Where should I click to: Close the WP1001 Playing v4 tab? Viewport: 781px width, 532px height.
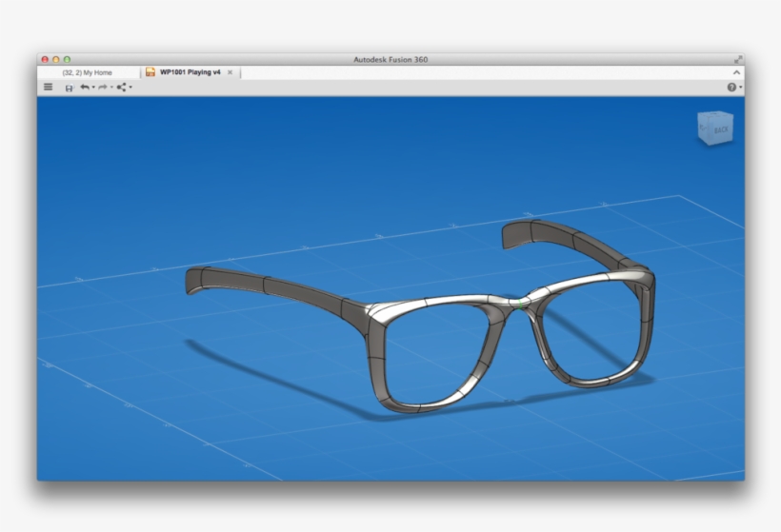(230, 72)
